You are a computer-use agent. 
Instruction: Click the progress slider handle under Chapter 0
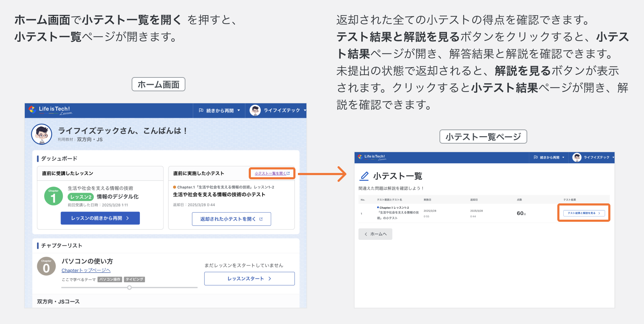pyautogui.click(x=129, y=288)
